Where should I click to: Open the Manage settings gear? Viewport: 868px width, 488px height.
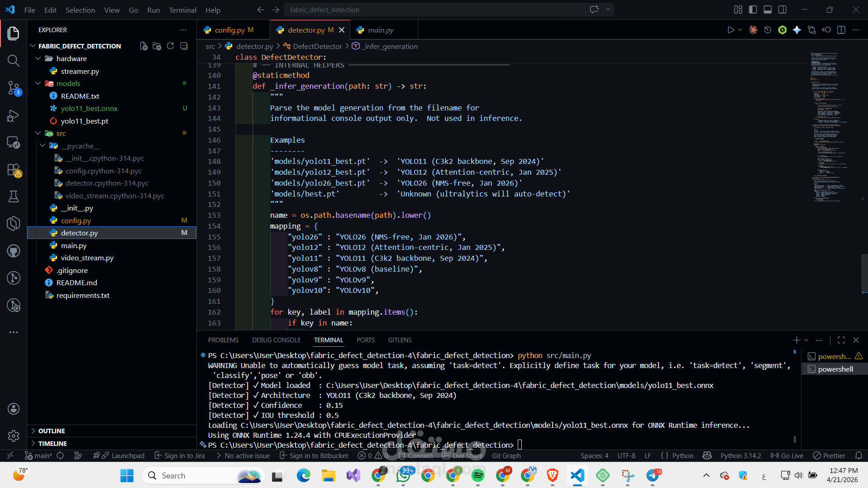tap(13, 435)
